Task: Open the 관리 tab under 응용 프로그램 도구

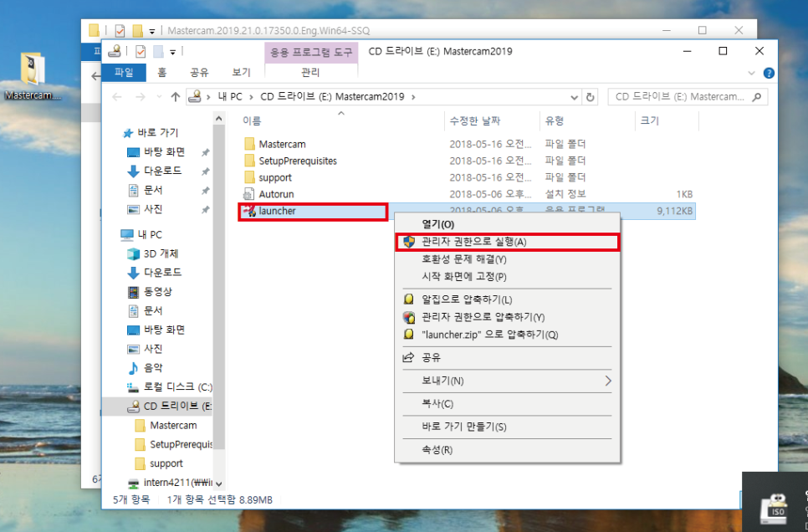Action: pos(310,73)
